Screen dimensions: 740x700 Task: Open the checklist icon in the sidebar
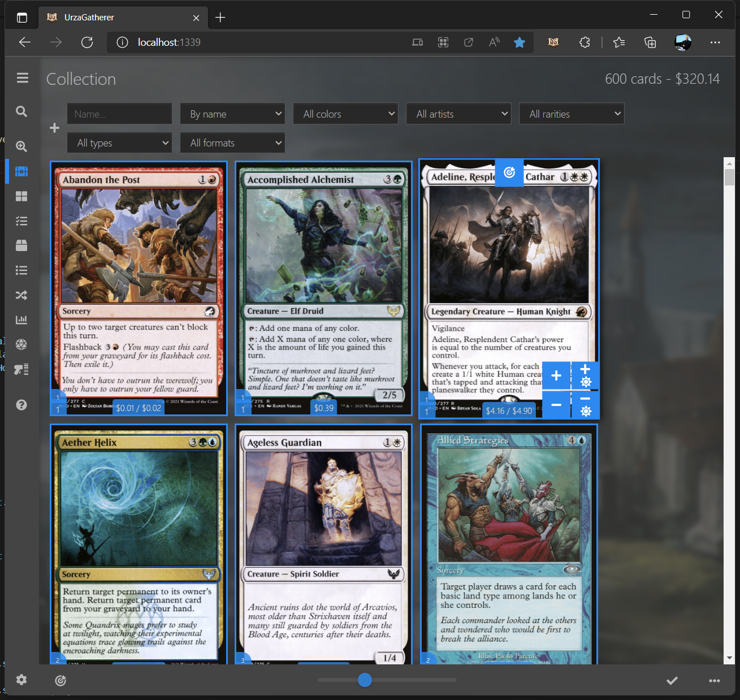pyautogui.click(x=21, y=221)
